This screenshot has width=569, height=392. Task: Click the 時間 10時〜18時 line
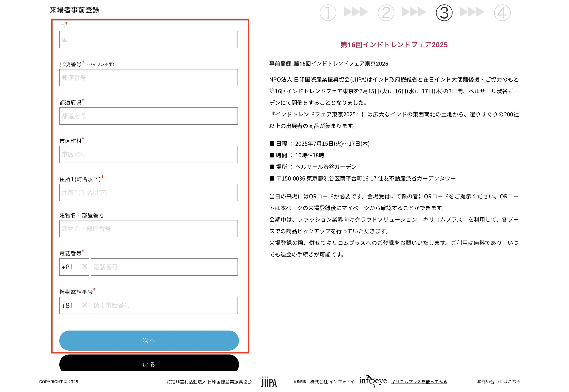point(297,155)
